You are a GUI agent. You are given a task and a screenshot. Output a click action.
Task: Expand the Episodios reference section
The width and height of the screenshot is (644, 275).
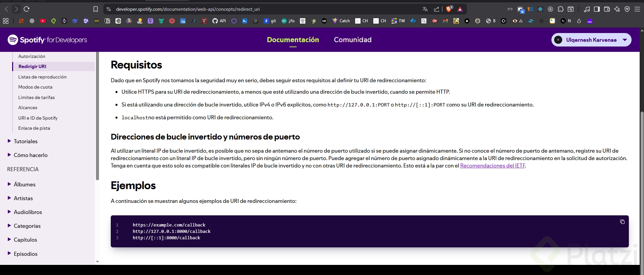[22, 254]
